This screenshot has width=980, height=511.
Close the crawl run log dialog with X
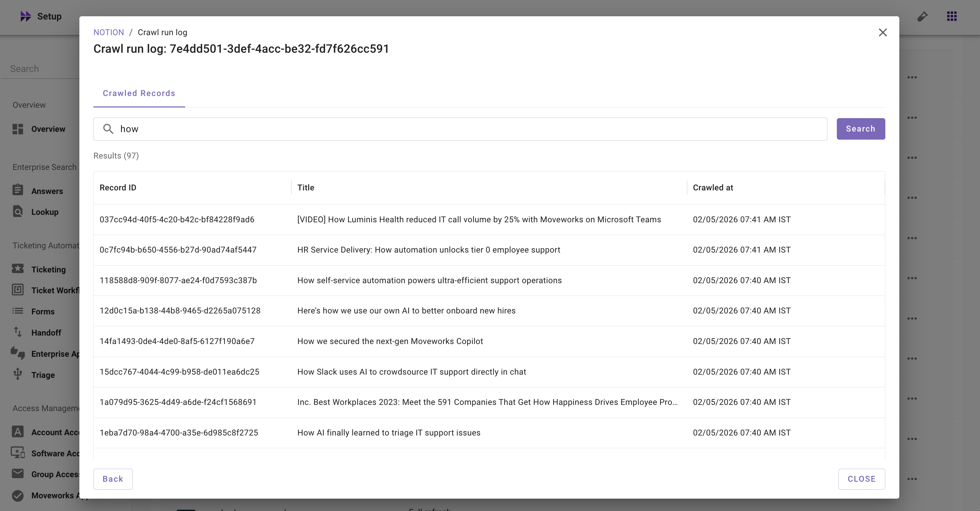(883, 32)
